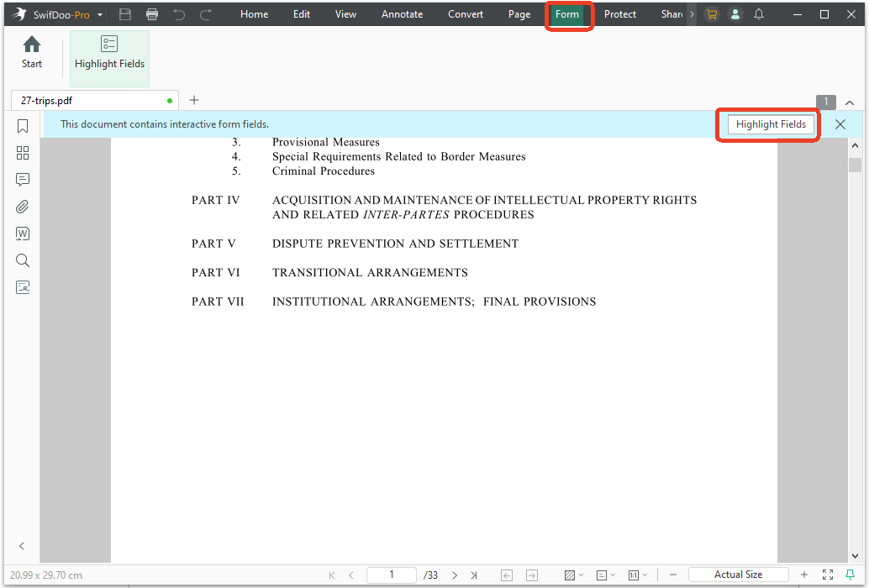Screen dimensions: 869x588
Task: Open the shopping cart icon
Action: click(x=712, y=14)
